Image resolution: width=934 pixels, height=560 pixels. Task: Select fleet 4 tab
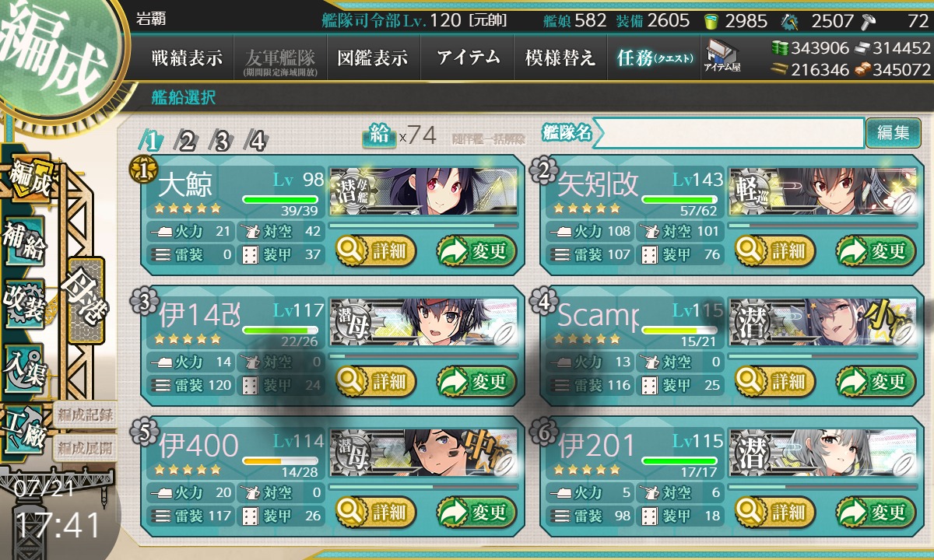257,141
